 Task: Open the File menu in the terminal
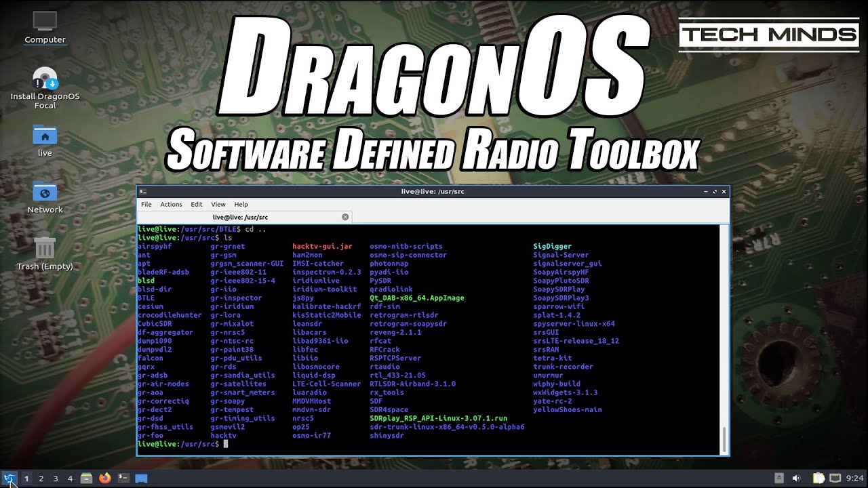tap(146, 204)
